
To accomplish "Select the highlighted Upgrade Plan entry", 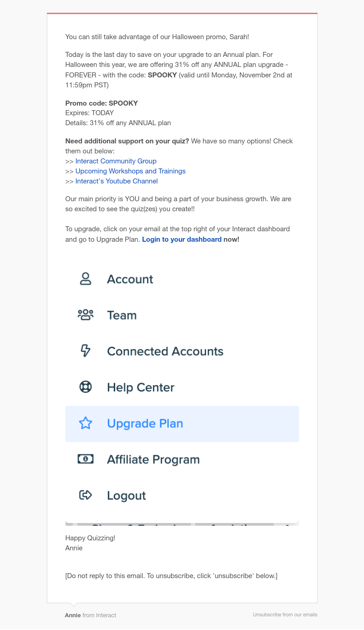I will pos(182,424).
